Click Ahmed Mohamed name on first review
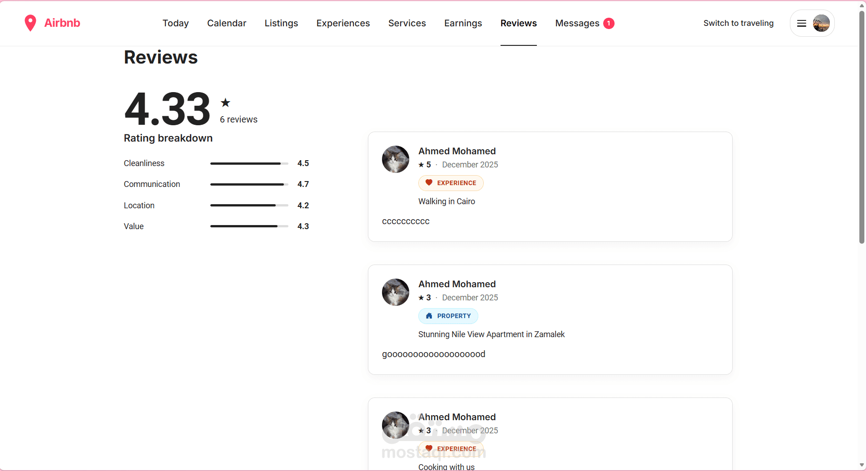 pyautogui.click(x=457, y=151)
